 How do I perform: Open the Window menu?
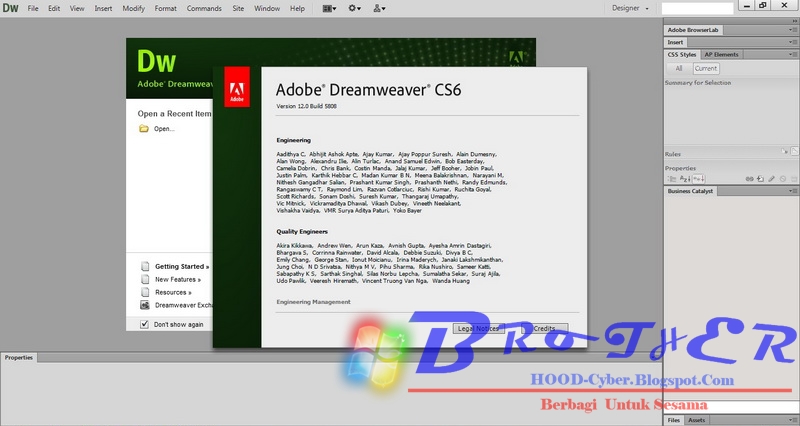[x=267, y=8]
